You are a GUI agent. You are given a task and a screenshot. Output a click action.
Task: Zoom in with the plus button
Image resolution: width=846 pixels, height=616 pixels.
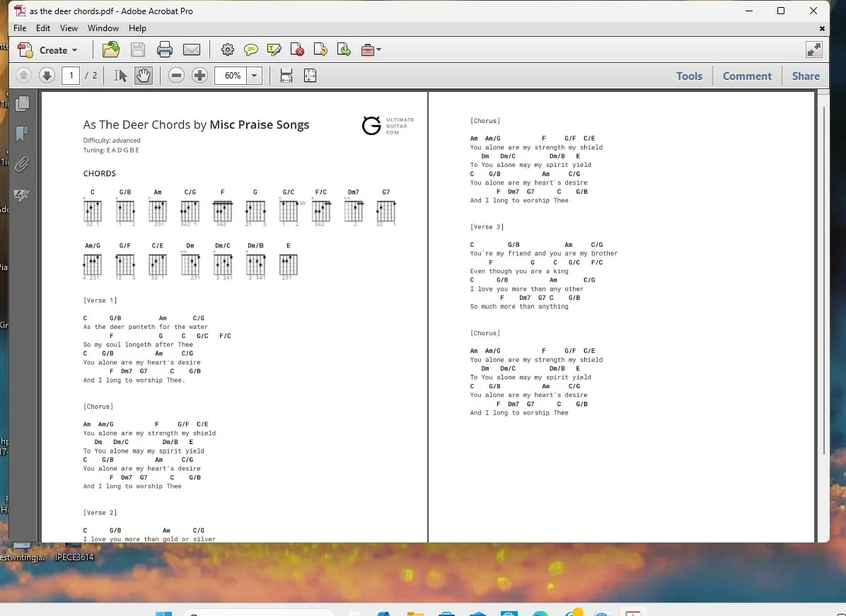(x=199, y=76)
